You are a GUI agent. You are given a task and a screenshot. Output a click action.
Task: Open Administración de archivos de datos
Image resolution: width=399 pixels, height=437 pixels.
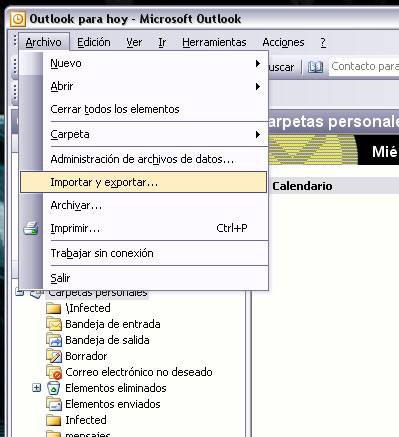(x=144, y=159)
